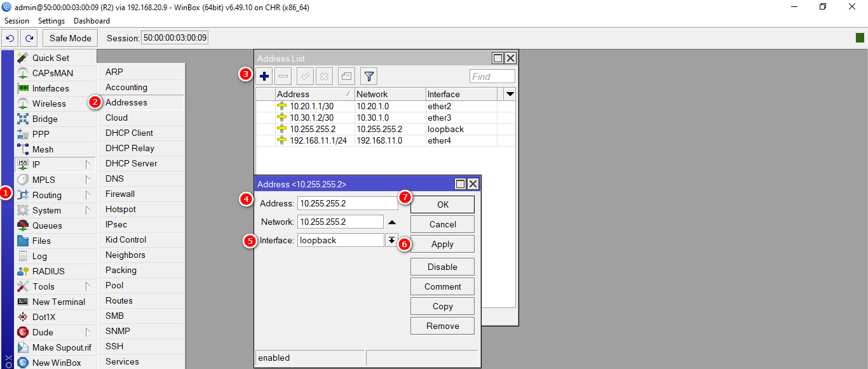868x369 pixels.
Task: Select the 192.168.11.1/24 address row
Action: pyautogui.click(x=318, y=140)
